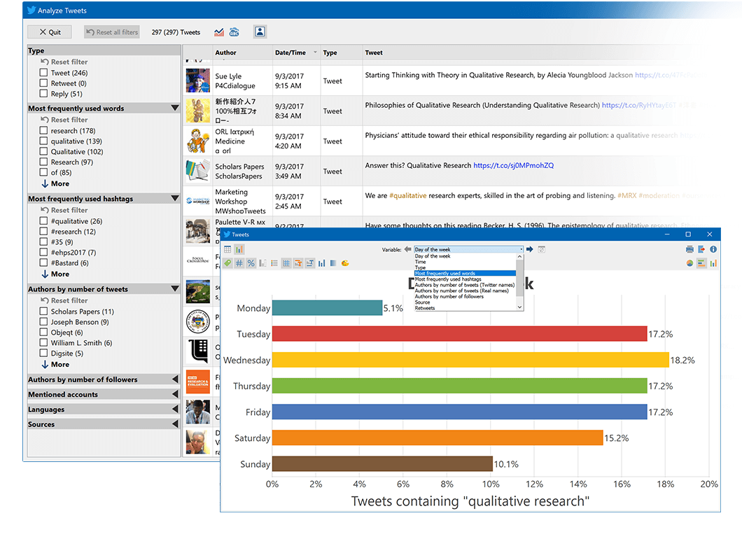Toggle the chart grid lines icon

click(286, 263)
